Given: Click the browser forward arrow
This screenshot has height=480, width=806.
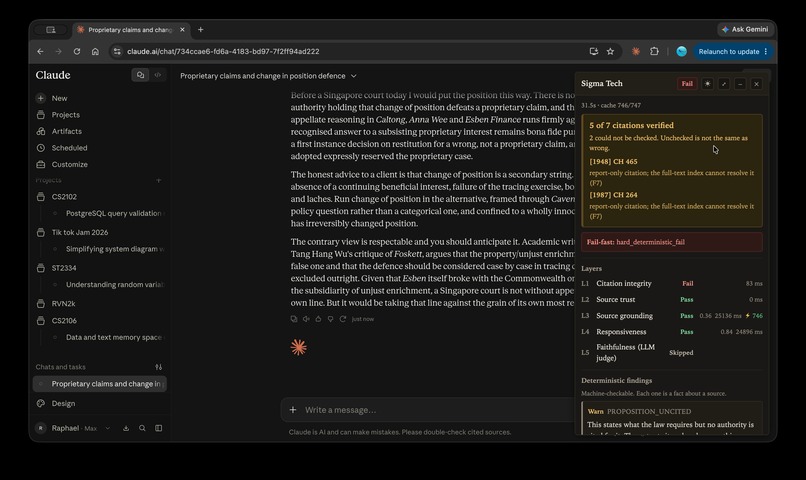Looking at the screenshot, I should 59,51.
